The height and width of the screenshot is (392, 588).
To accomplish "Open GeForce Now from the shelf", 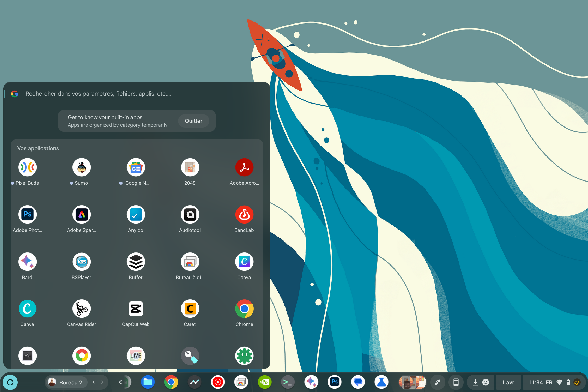I will click(264, 382).
